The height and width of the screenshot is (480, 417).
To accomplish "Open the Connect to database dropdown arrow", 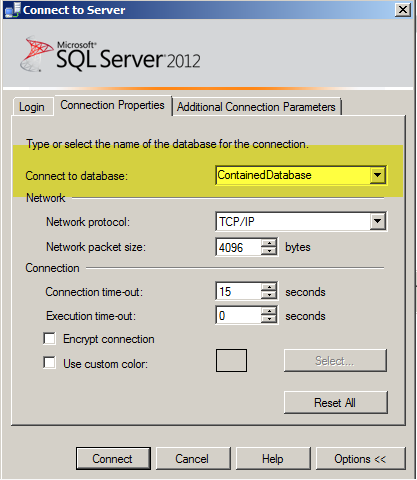I will click(377, 175).
